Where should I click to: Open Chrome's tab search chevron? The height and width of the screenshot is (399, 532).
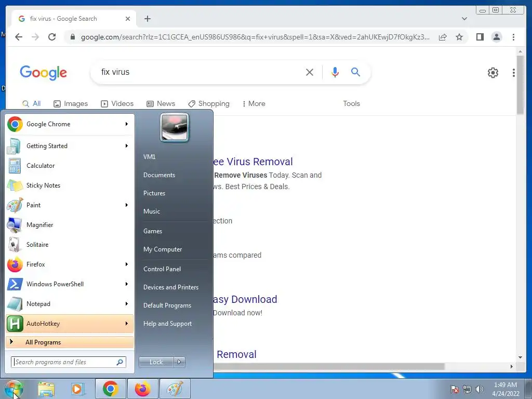tap(464, 19)
